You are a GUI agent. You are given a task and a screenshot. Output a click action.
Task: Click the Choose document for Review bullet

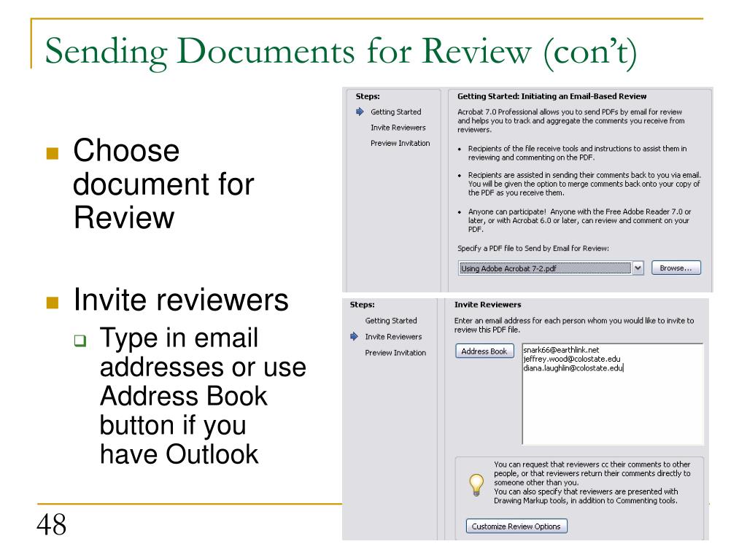[163, 184]
